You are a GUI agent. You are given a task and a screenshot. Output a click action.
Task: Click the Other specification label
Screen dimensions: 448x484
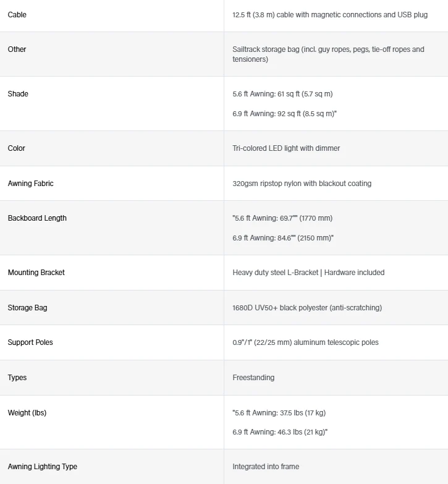[17, 49]
